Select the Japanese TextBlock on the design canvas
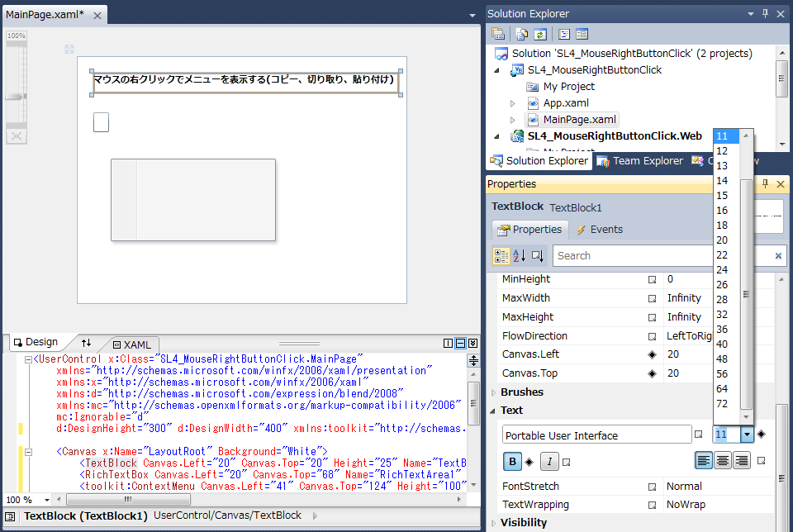793x532 pixels. click(246, 83)
